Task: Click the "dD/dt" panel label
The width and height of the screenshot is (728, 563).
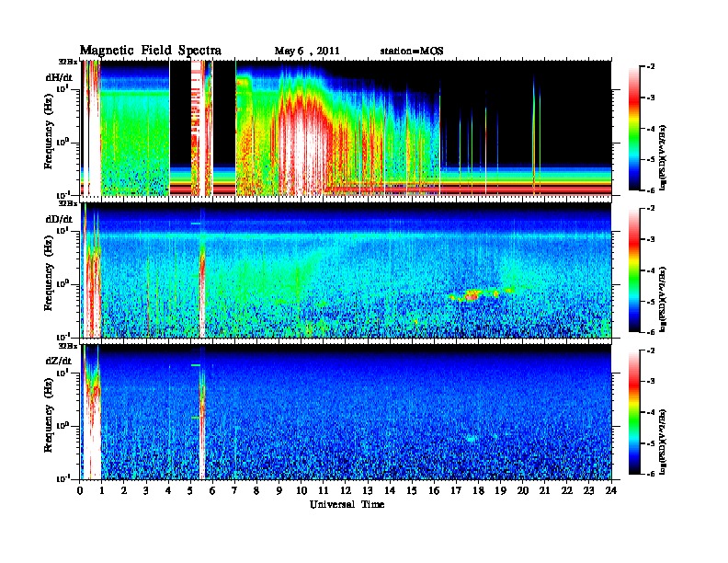Action: pos(59,219)
